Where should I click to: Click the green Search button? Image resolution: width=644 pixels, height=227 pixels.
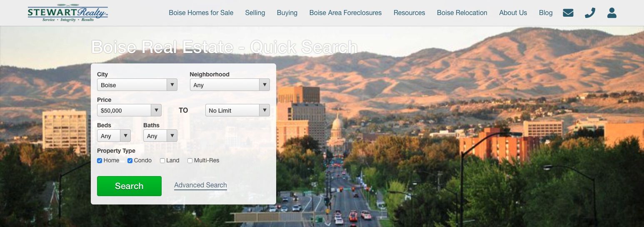click(x=129, y=186)
